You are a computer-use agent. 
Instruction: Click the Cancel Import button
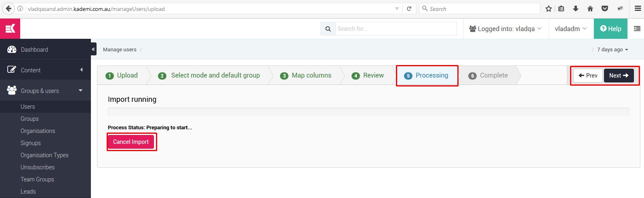131,142
